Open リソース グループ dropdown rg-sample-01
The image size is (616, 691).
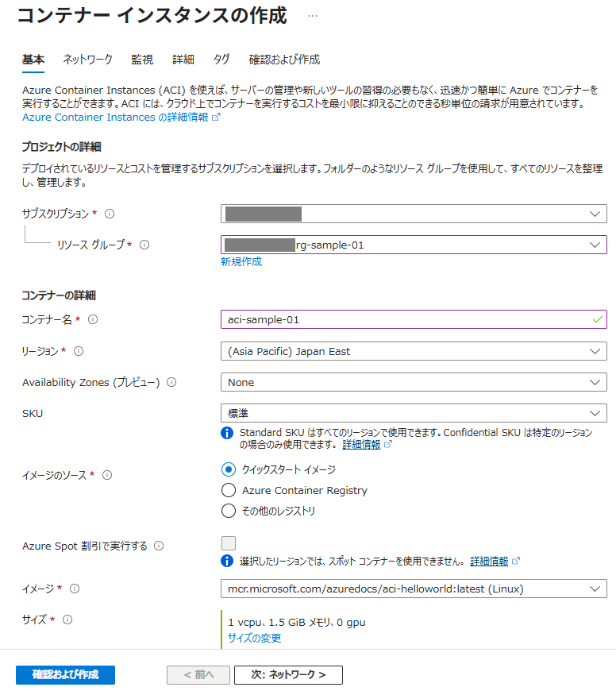coord(414,245)
